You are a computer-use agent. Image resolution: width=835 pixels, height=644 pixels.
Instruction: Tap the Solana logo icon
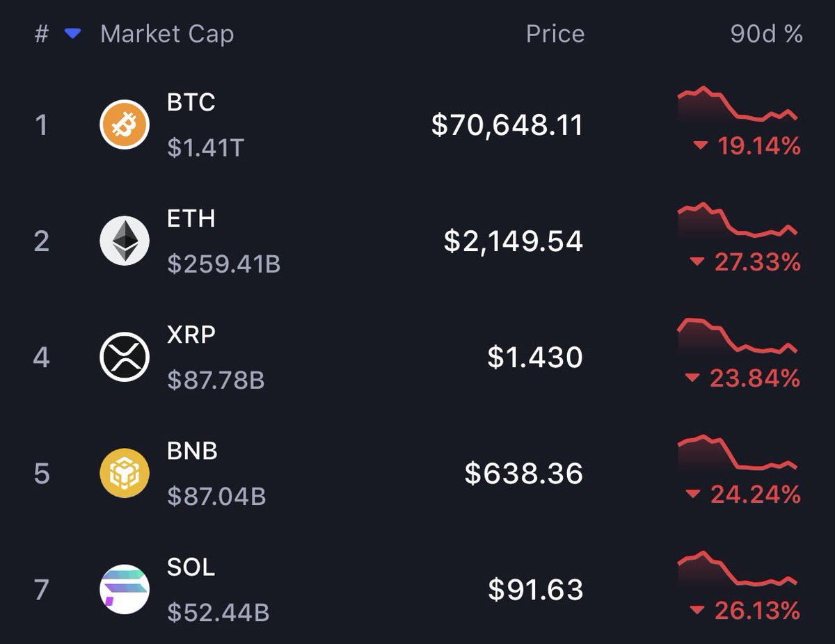coord(125,589)
